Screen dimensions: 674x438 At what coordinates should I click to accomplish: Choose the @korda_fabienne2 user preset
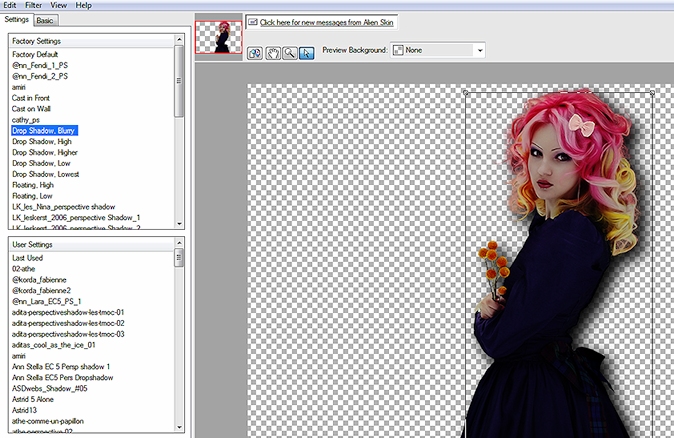pyautogui.click(x=41, y=291)
